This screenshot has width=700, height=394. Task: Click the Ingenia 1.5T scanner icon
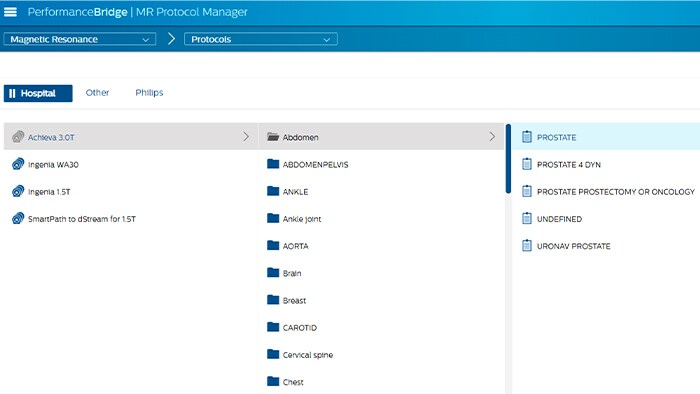click(18, 191)
